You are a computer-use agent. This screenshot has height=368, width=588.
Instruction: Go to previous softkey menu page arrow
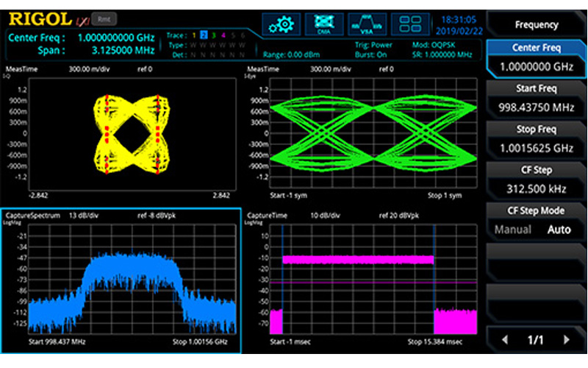(x=504, y=340)
